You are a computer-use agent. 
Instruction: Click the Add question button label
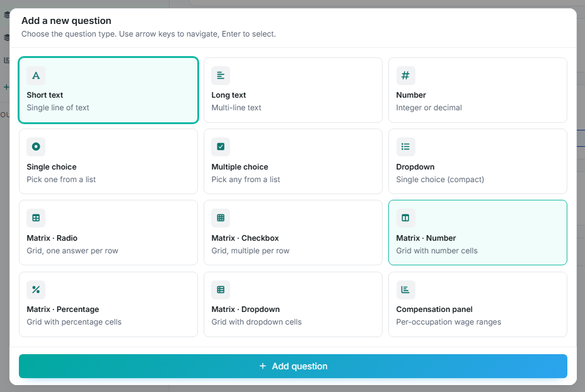click(x=299, y=366)
